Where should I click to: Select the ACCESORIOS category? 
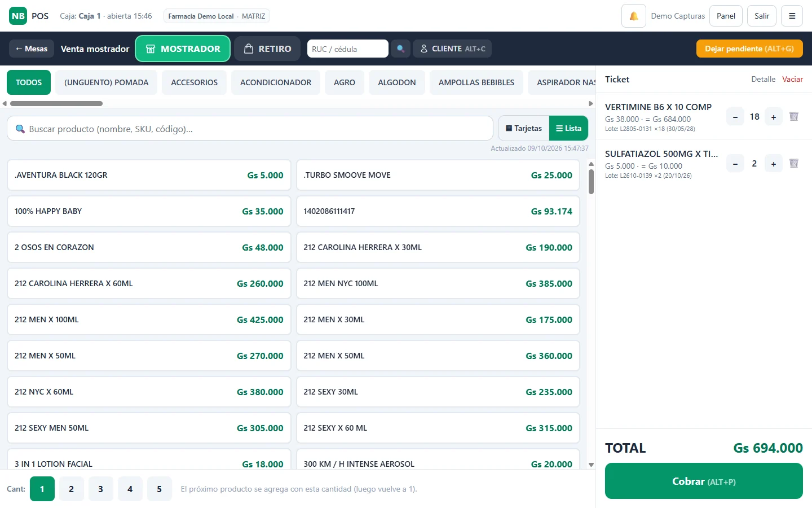coord(195,82)
